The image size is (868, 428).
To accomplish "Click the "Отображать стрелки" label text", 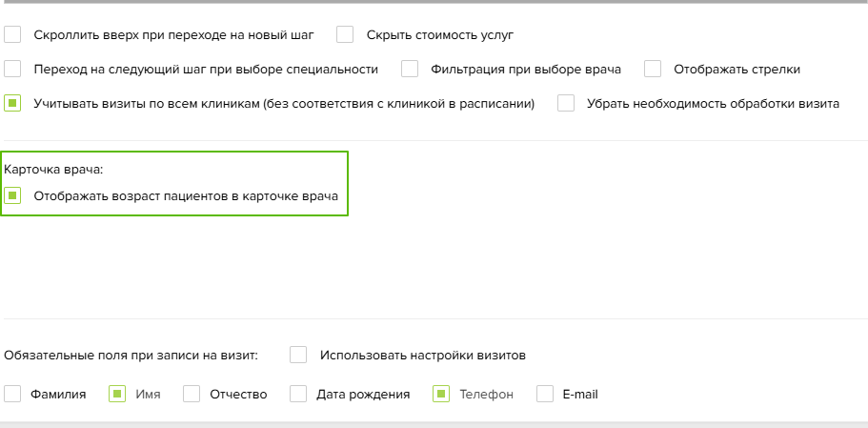I will click(x=737, y=70).
